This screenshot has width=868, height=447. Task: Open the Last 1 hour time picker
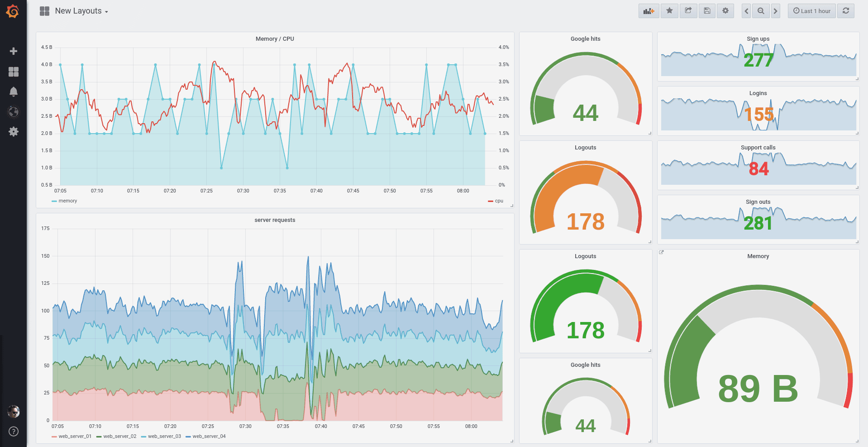coord(812,11)
